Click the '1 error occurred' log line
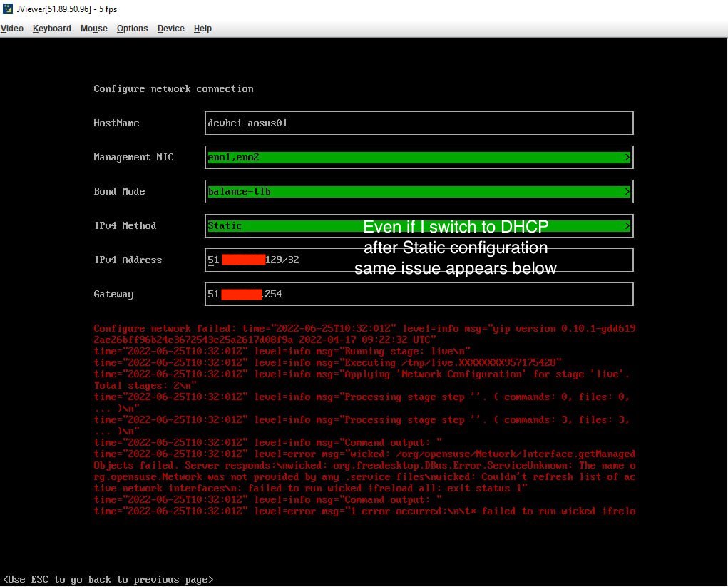The height and width of the screenshot is (587, 728). coord(364,511)
